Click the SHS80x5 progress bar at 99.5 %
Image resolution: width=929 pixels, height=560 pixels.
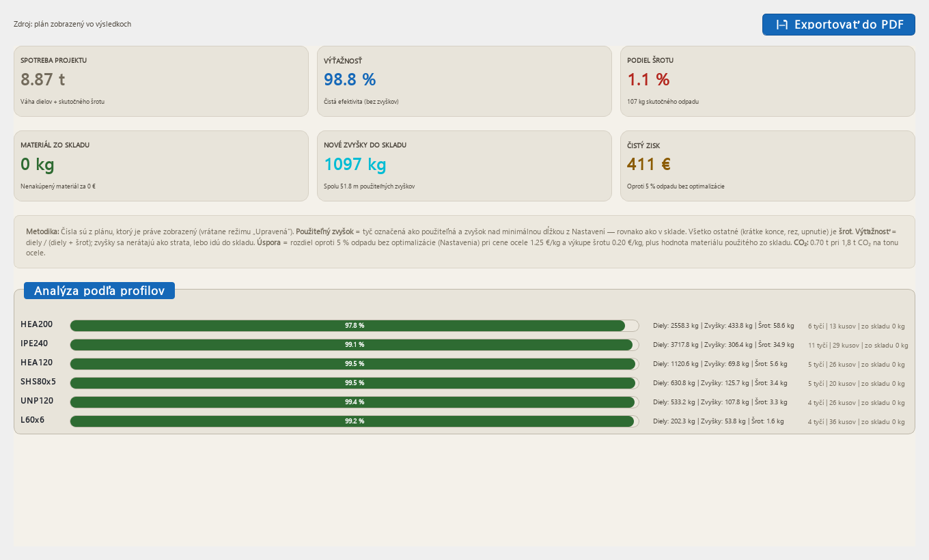pos(355,383)
